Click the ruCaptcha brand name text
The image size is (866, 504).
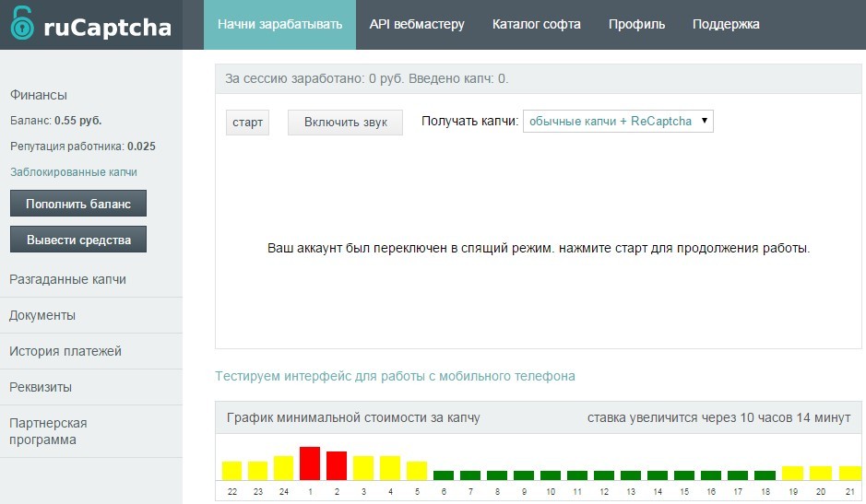pos(107,28)
